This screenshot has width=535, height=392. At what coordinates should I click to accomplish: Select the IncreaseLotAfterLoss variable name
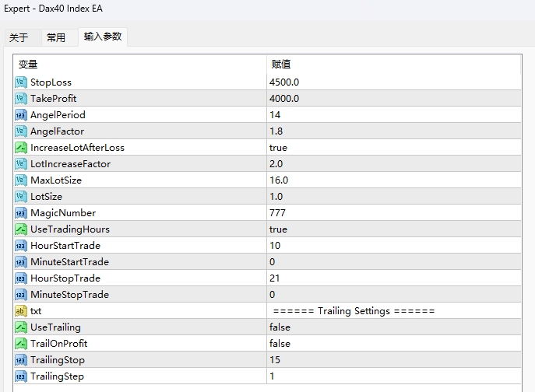[x=77, y=148]
